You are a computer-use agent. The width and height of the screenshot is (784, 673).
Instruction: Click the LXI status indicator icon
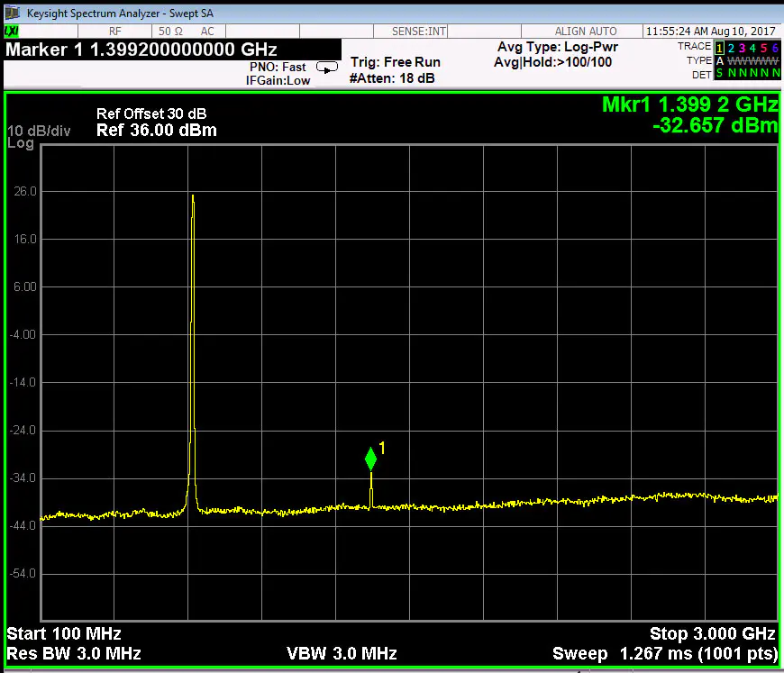(x=12, y=32)
